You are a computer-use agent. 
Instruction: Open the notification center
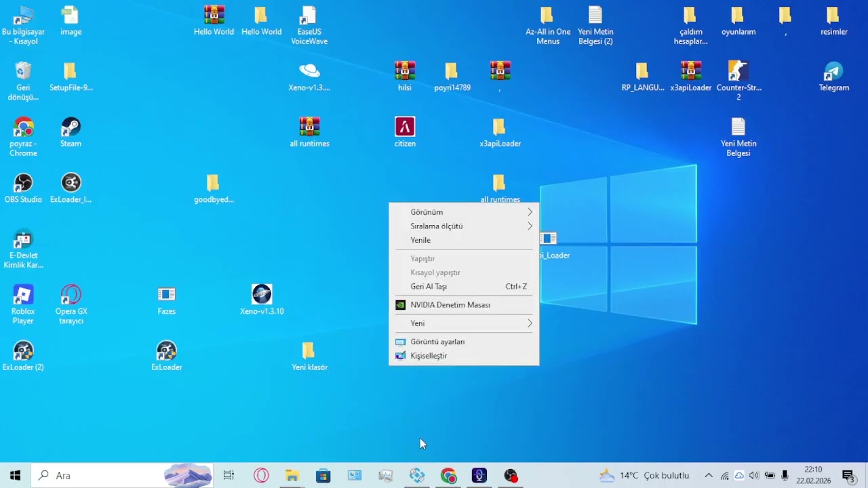(848, 476)
